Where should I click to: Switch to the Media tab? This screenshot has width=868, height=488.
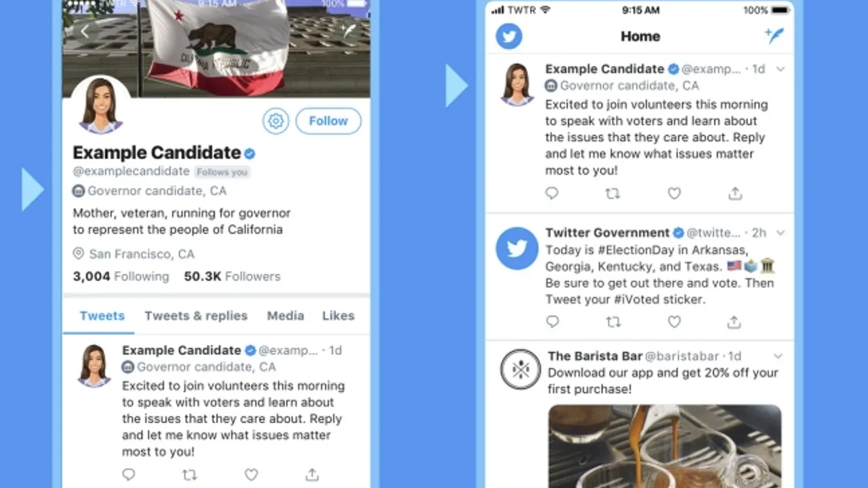(x=286, y=316)
